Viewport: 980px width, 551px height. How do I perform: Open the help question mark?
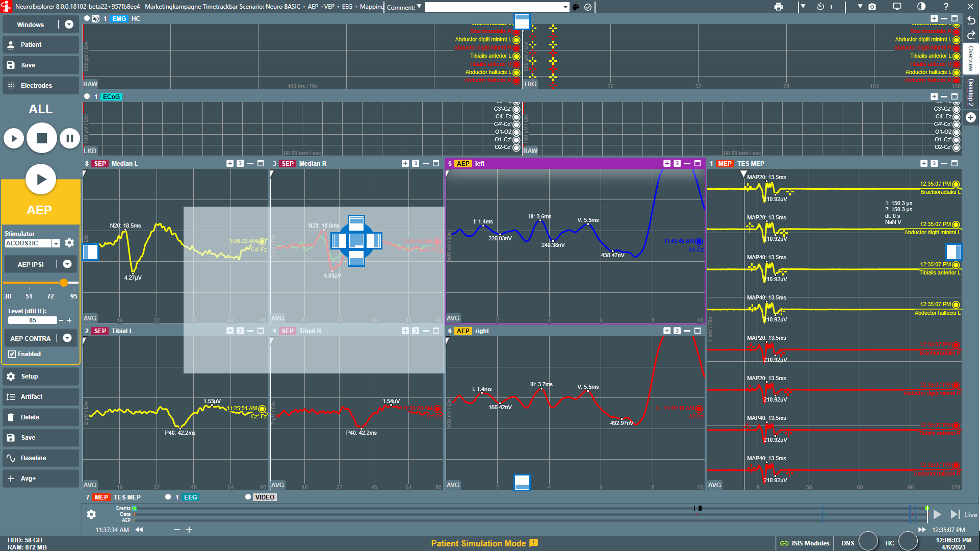click(x=946, y=7)
